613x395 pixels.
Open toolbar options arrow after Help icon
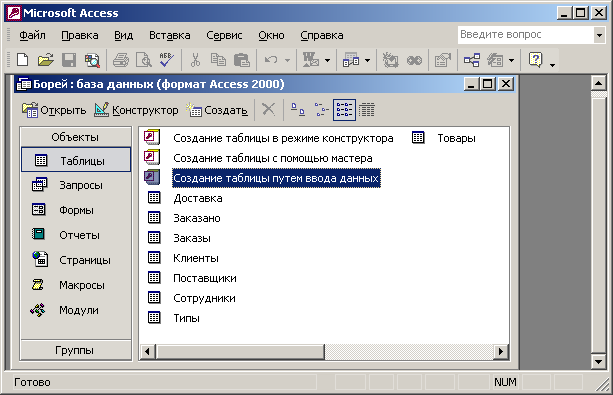pos(552,65)
